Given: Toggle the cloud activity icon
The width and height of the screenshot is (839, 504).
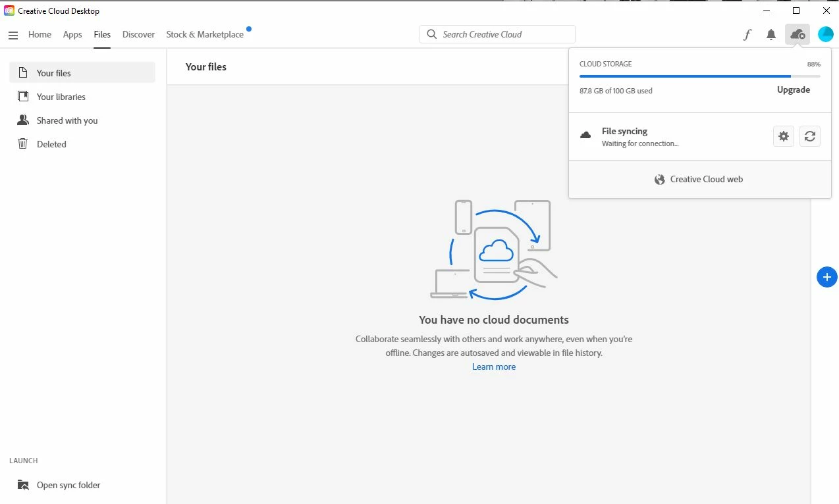Looking at the screenshot, I should pos(798,34).
